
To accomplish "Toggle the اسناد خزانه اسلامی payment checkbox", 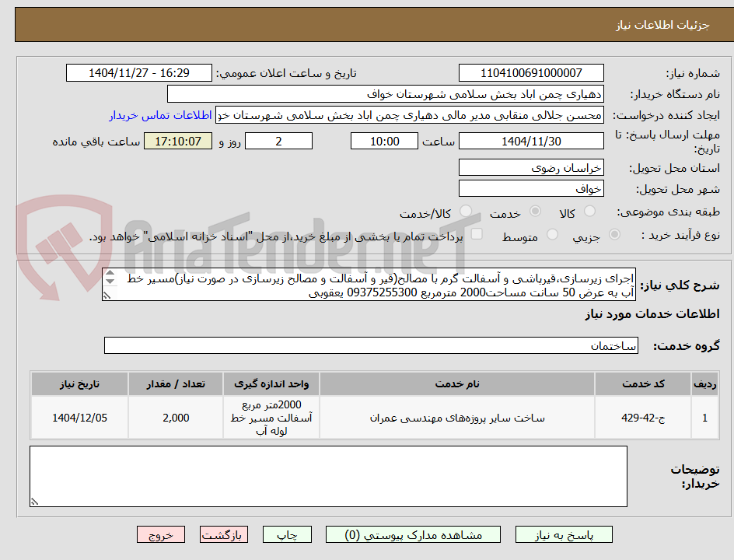I will click(x=477, y=233).
